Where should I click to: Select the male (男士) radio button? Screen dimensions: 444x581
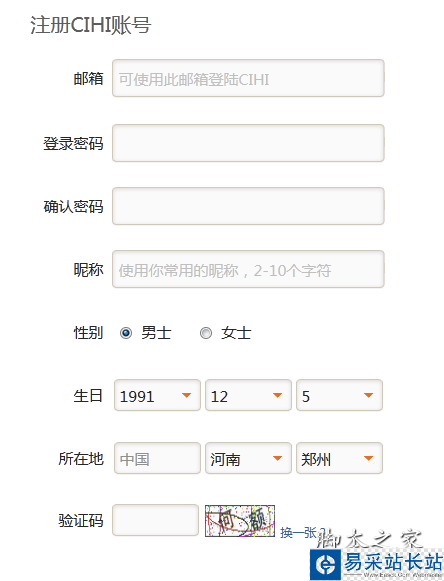(x=126, y=333)
